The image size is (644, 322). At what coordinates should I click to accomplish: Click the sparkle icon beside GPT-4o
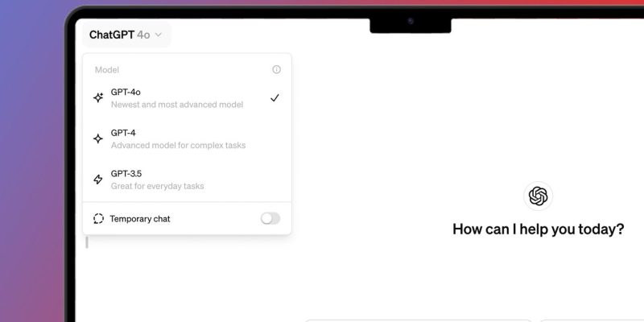[x=98, y=97]
